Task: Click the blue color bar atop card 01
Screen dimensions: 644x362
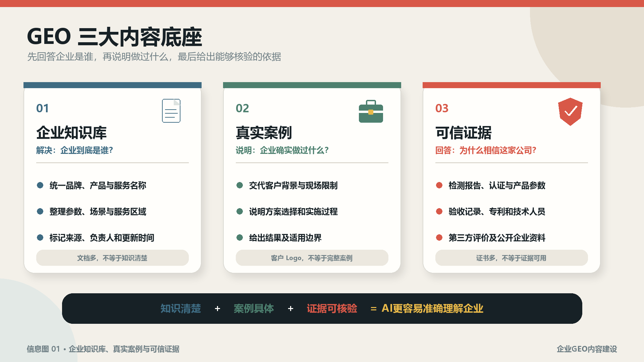Action: (x=112, y=85)
